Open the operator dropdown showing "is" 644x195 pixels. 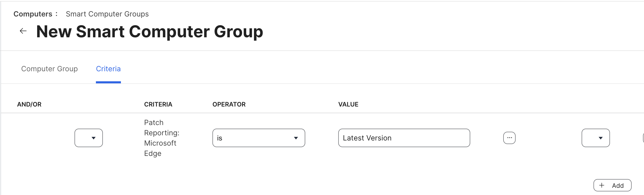point(259,138)
